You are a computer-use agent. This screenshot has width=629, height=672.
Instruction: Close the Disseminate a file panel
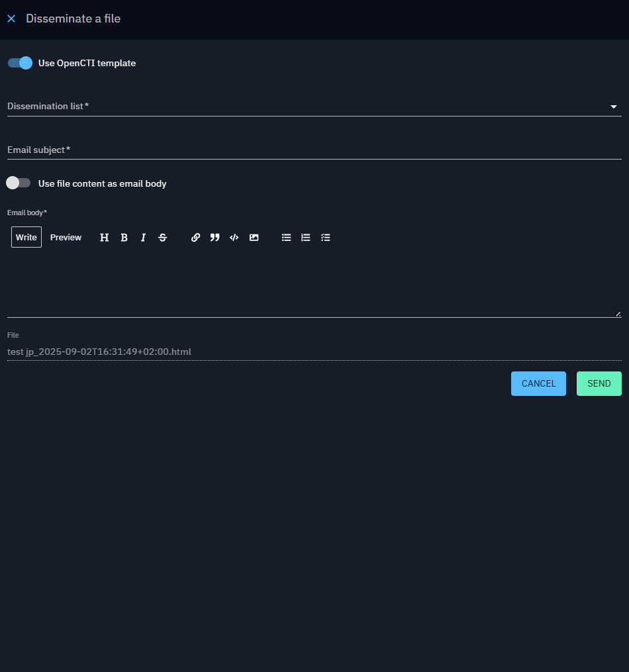click(11, 19)
